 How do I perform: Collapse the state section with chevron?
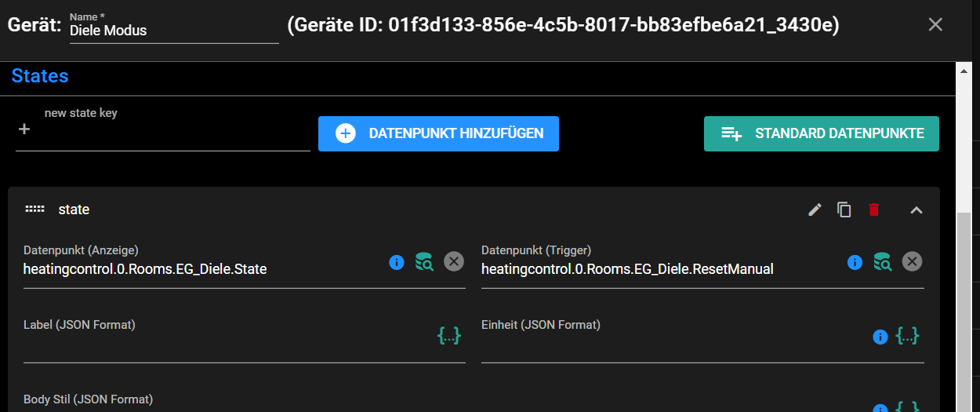pos(916,210)
